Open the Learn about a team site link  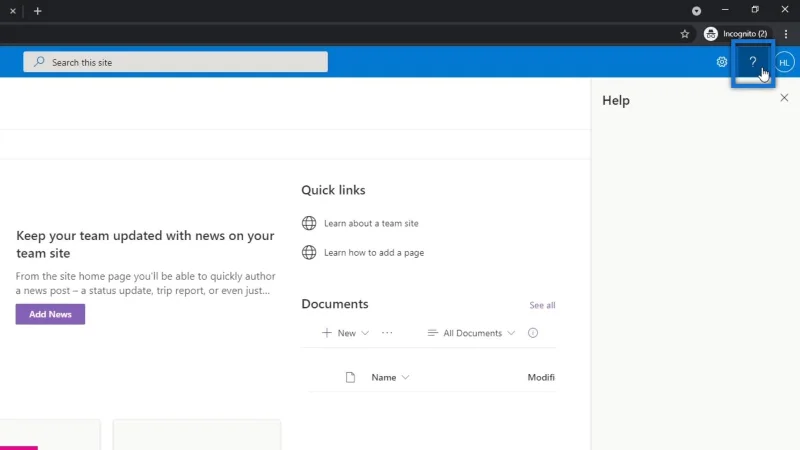coord(371,223)
